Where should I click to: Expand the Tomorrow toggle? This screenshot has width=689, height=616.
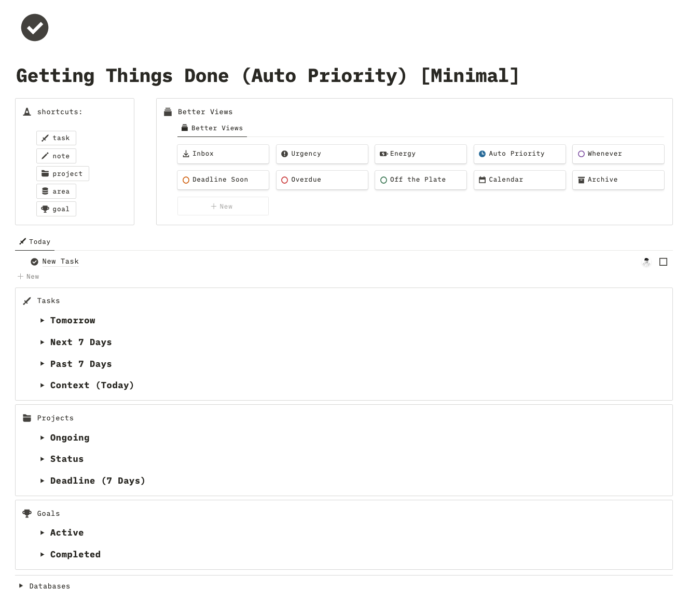pyautogui.click(x=43, y=321)
